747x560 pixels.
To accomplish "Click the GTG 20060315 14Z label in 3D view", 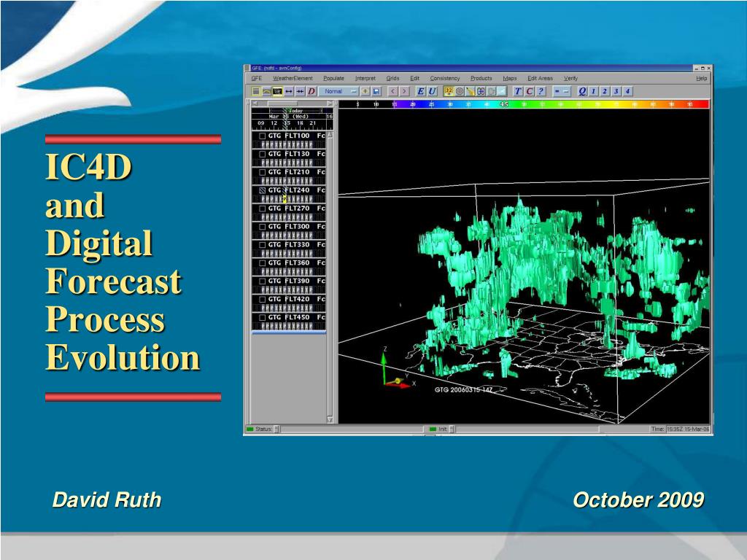I will coord(463,389).
